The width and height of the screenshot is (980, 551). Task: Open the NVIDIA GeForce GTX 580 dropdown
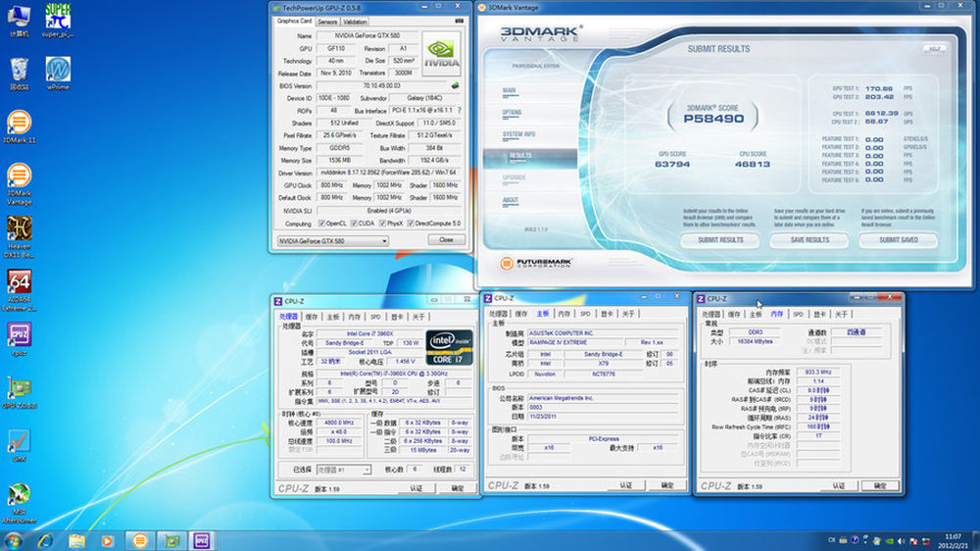click(332, 241)
